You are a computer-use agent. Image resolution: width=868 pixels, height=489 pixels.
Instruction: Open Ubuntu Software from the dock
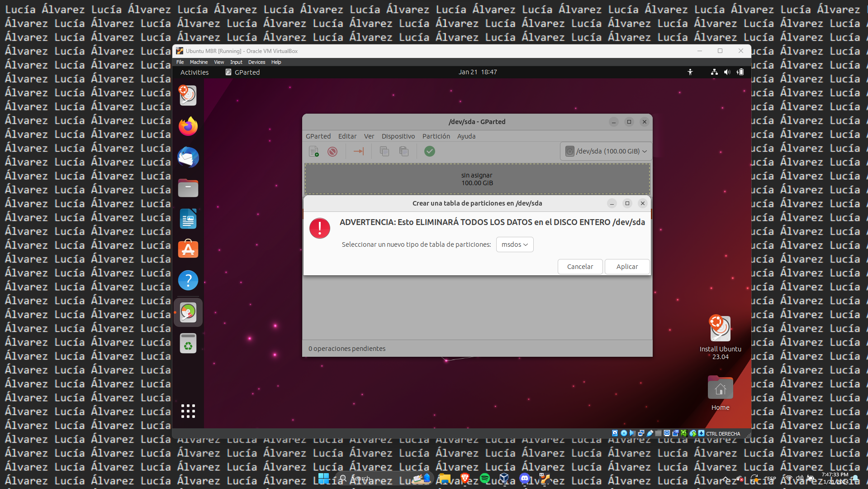188,249
